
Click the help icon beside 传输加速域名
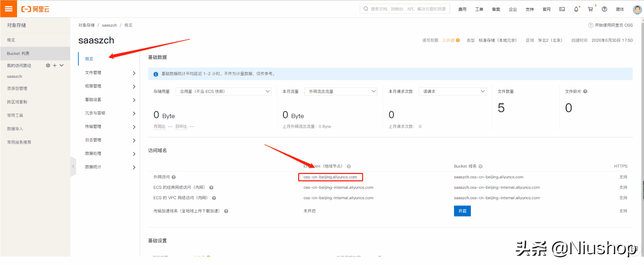tap(226, 211)
